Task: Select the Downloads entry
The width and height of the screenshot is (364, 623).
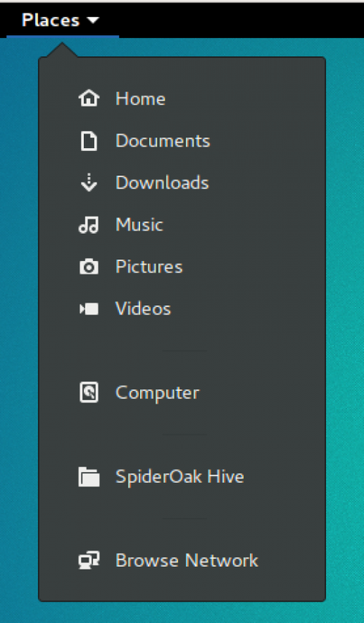Action: click(182, 183)
